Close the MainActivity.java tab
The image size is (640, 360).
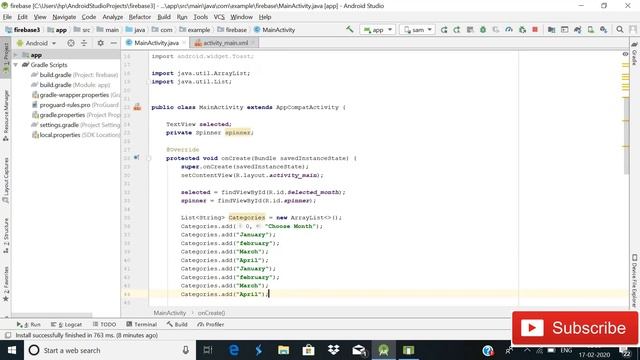click(x=184, y=43)
